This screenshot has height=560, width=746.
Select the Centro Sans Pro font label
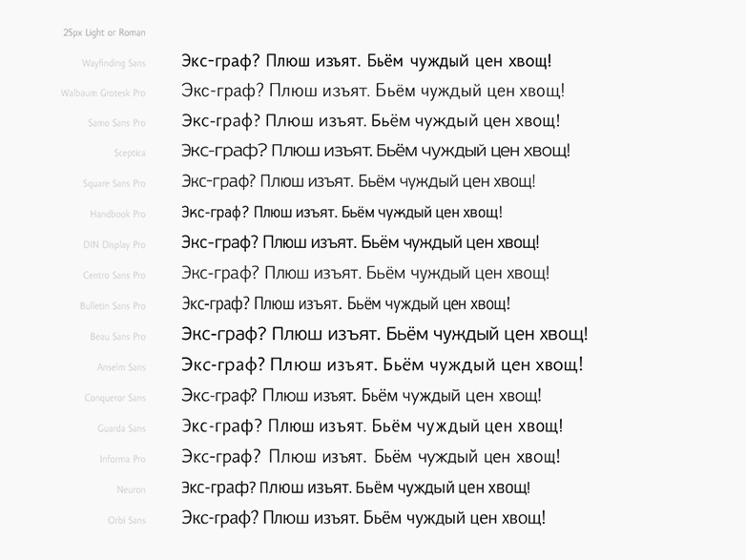click(114, 276)
